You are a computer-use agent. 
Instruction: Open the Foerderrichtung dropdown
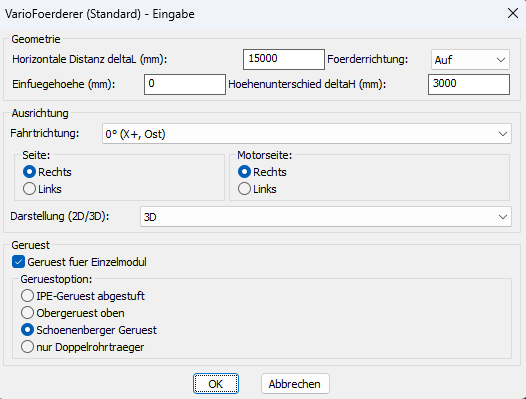point(470,60)
